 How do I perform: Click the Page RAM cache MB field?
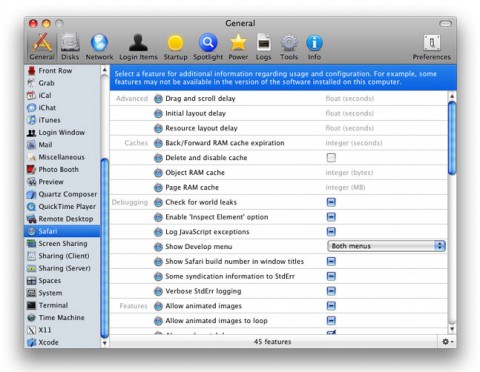pyautogui.click(x=345, y=187)
